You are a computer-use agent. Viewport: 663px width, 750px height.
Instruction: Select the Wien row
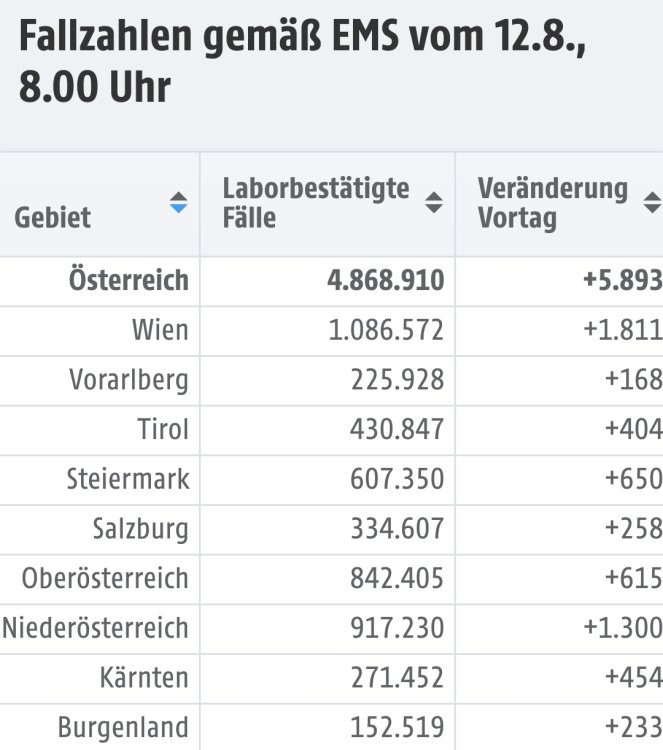[x=332, y=331]
